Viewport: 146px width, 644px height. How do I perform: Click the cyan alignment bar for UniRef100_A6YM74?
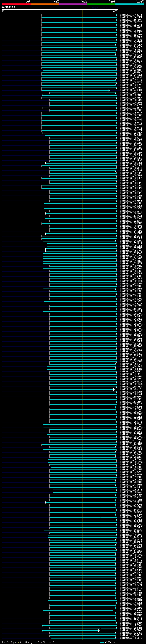79,130
